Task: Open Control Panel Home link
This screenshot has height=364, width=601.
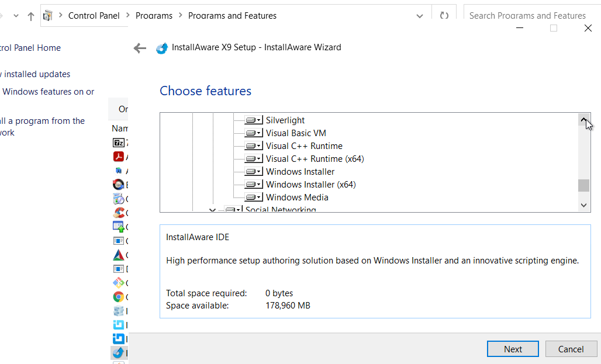Action: (30, 48)
